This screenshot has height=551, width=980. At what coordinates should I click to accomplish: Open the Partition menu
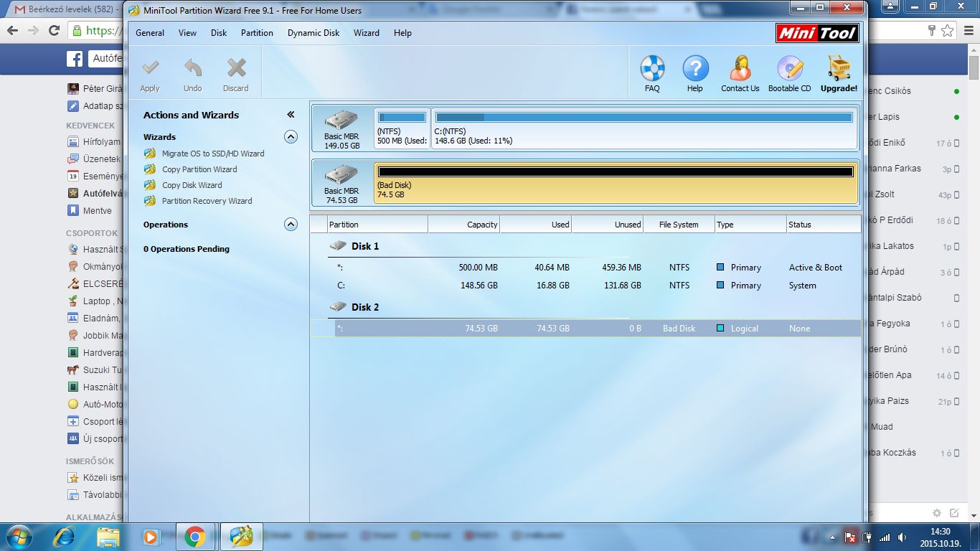pyautogui.click(x=257, y=33)
